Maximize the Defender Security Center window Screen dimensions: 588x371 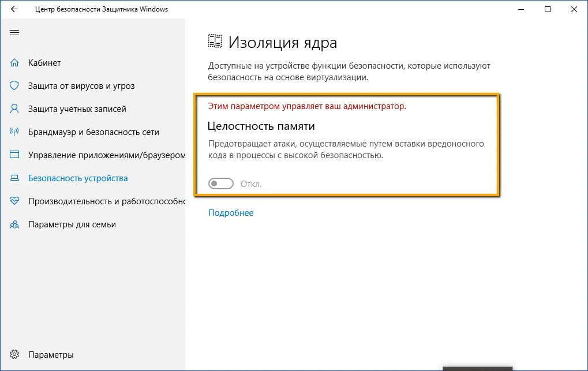point(548,9)
